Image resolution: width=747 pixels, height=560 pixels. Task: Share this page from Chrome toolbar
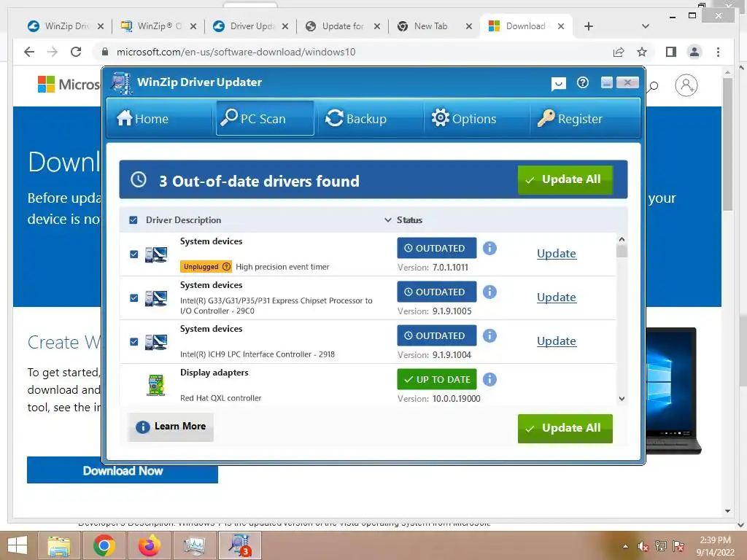click(619, 52)
